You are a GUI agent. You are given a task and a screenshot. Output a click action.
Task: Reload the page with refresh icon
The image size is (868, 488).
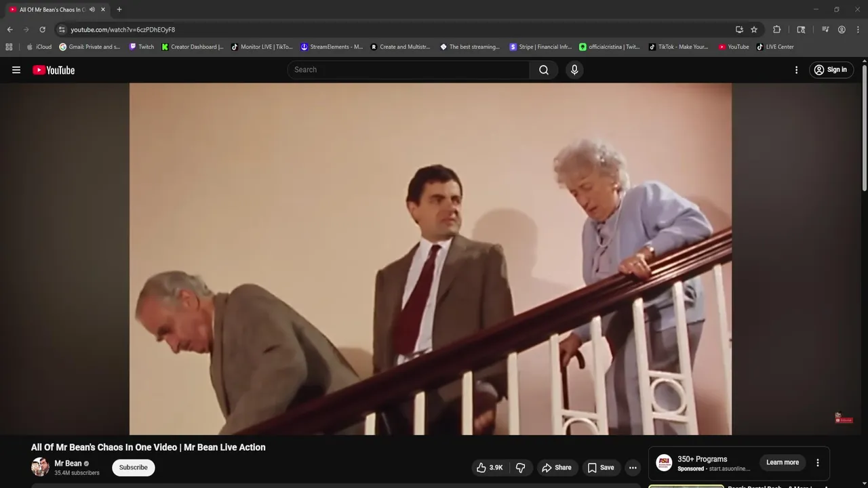point(42,30)
